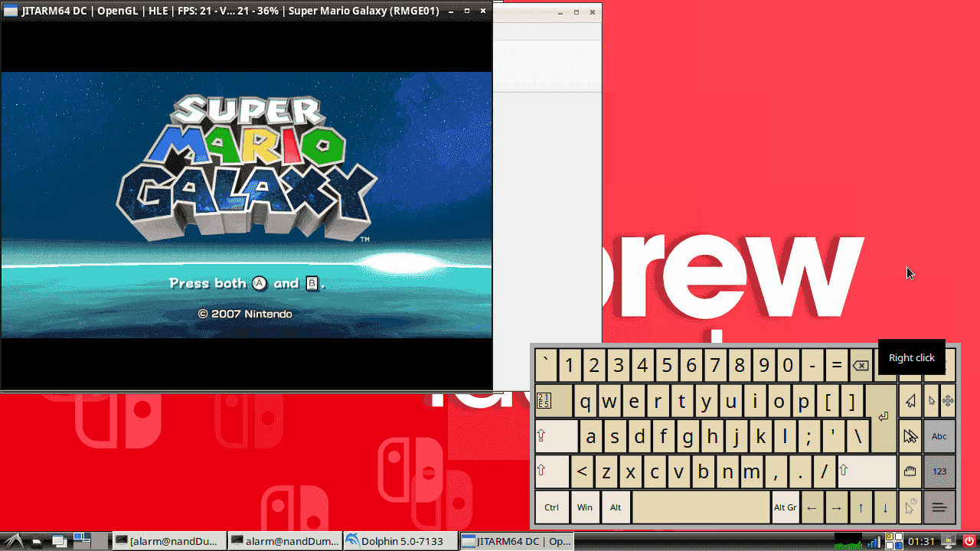Tap the a key on the on-screen keyboard
This screenshot has height=551, width=980.
coord(590,435)
